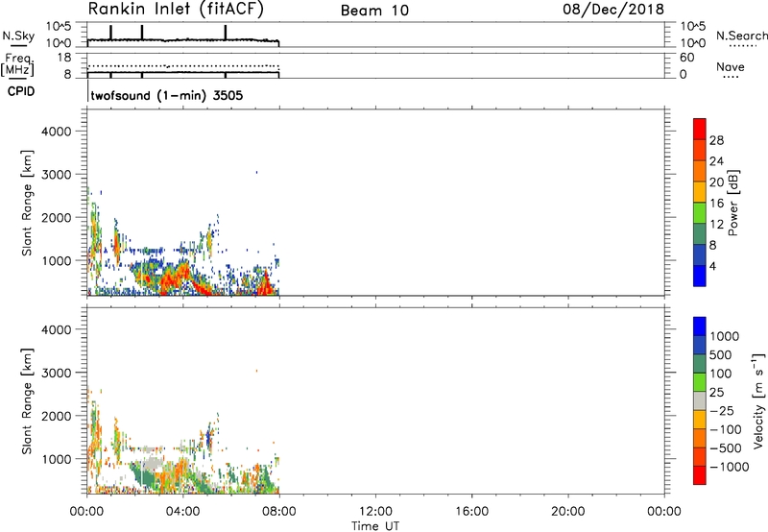The image size is (768, 532).
Task: Select the "4000" tick of the power panel
Action: coord(56,132)
